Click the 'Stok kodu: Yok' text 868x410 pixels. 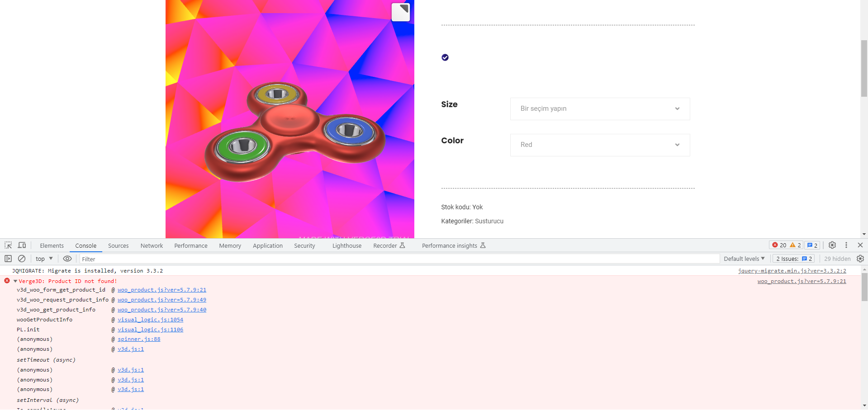point(462,207)
